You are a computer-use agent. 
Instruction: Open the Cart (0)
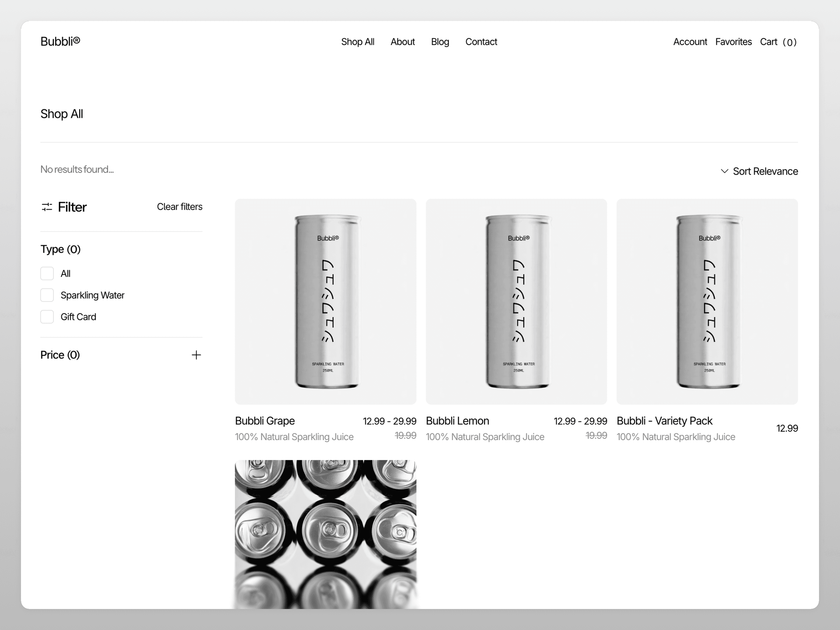778,42
